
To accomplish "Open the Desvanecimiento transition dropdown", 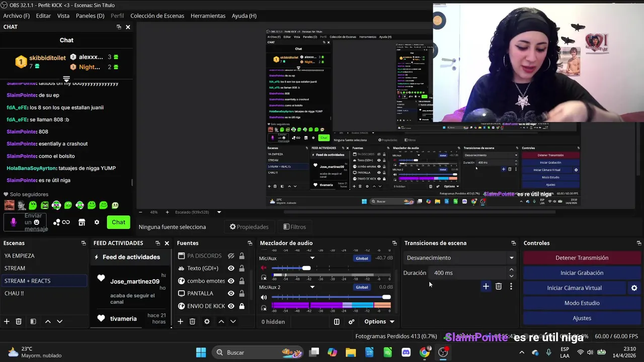I will pyautogui.click(x=461, y=258).
